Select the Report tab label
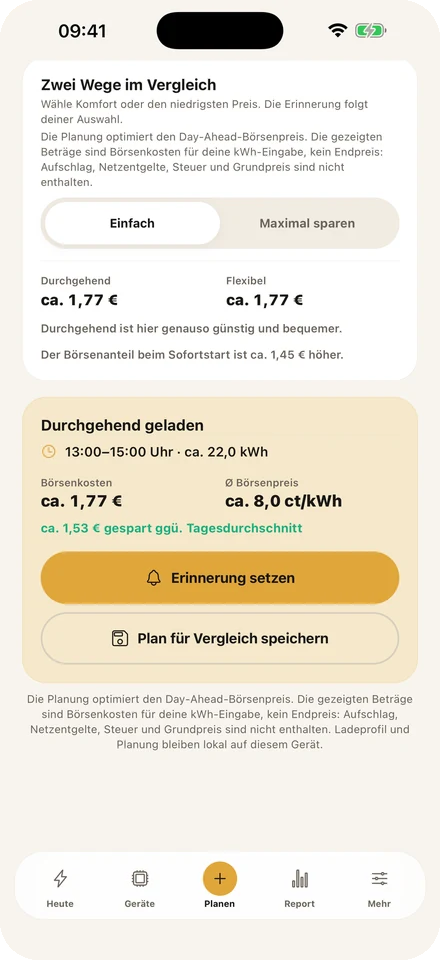The image size is (440, 960). (299, 904)
